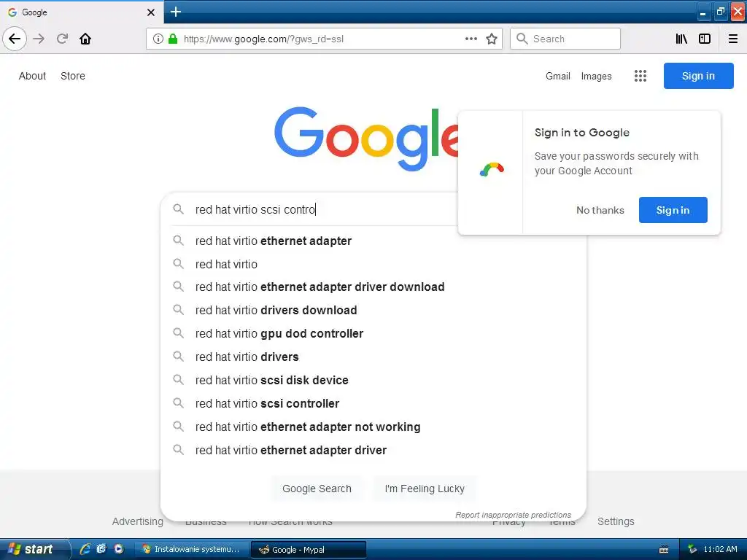The width and height of the screenshot is (747, 560).
Task: Open the on-screen keyboard tray icon
Action: 664,550
